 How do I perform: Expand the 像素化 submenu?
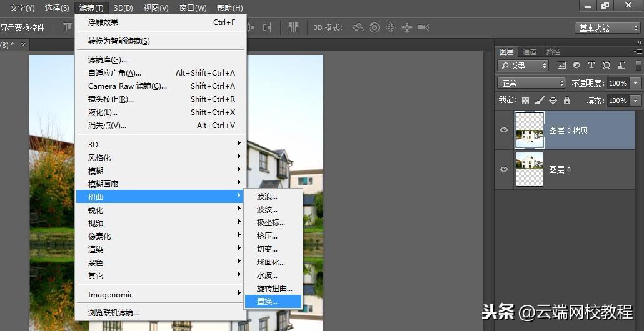(x=161, y=236)
